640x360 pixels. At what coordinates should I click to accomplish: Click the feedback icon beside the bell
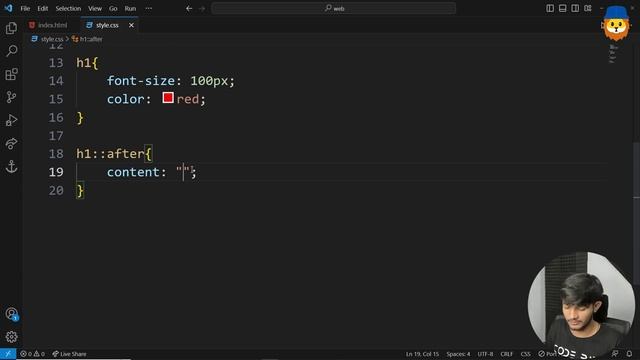point(615,354)
